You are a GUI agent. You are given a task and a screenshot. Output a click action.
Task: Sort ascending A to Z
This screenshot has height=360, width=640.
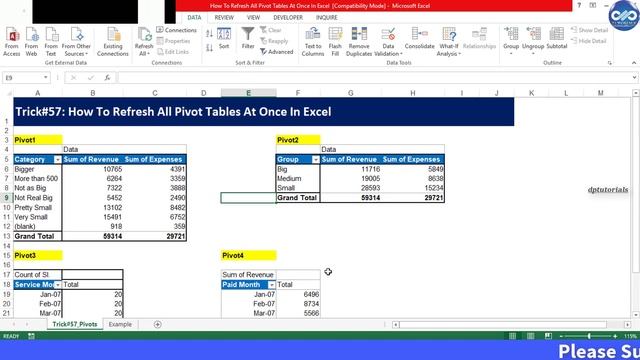click(x=209, y=34)
